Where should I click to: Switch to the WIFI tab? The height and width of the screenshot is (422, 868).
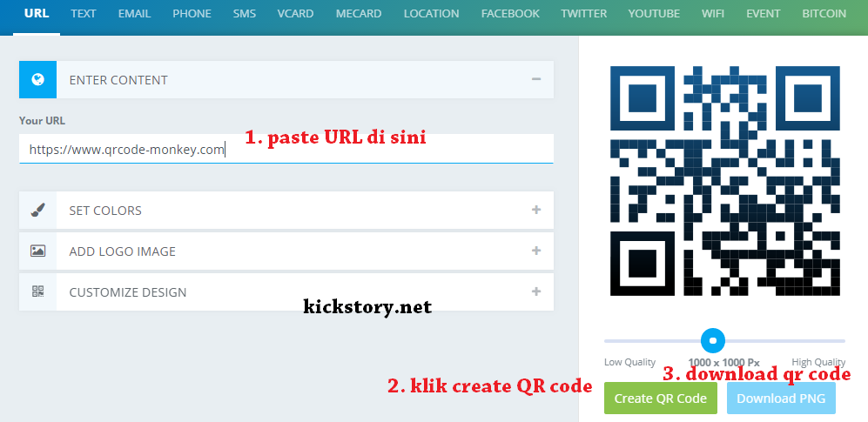(713, 13)
